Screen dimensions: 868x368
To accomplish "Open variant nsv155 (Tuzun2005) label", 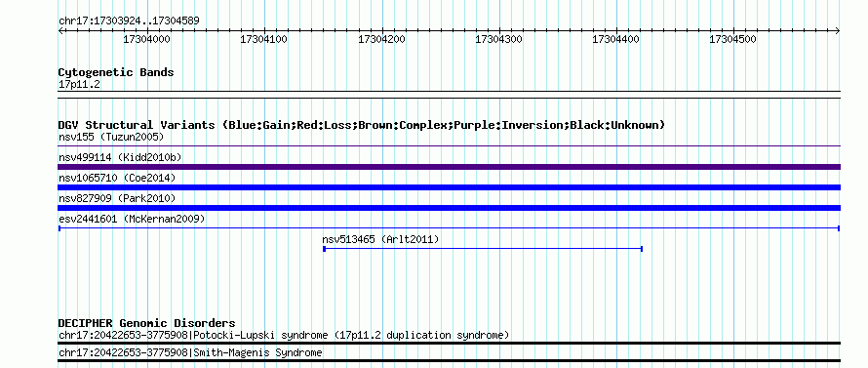I will (111, 137).
